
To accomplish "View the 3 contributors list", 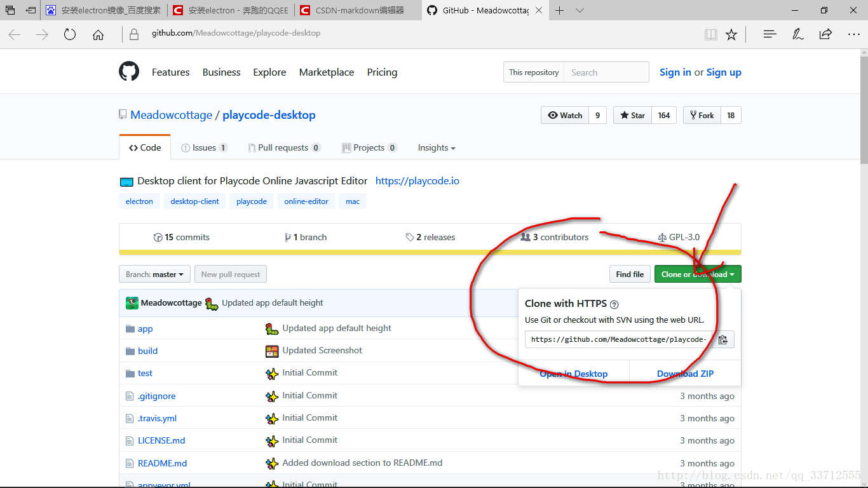I will pyautogui.click(x=555, y=237).
